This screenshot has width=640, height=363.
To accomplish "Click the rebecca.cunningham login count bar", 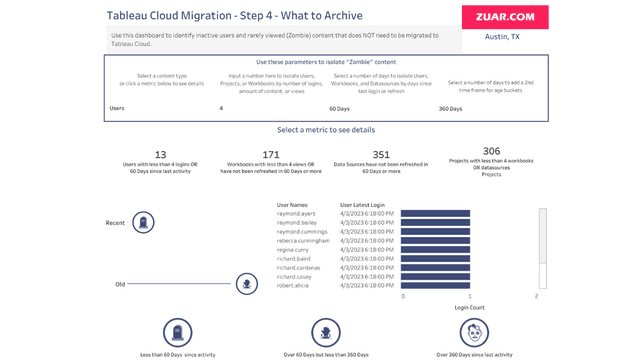I will tap(435, 241).
